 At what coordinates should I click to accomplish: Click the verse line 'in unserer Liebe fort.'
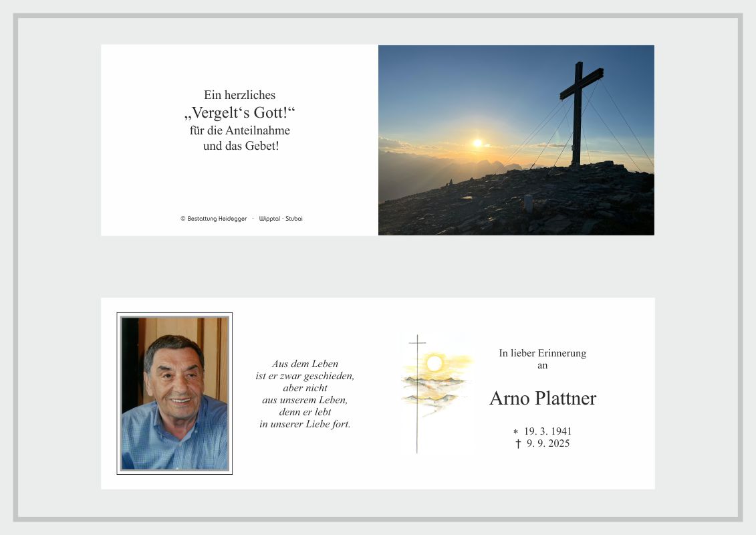(x=305, y=424)
